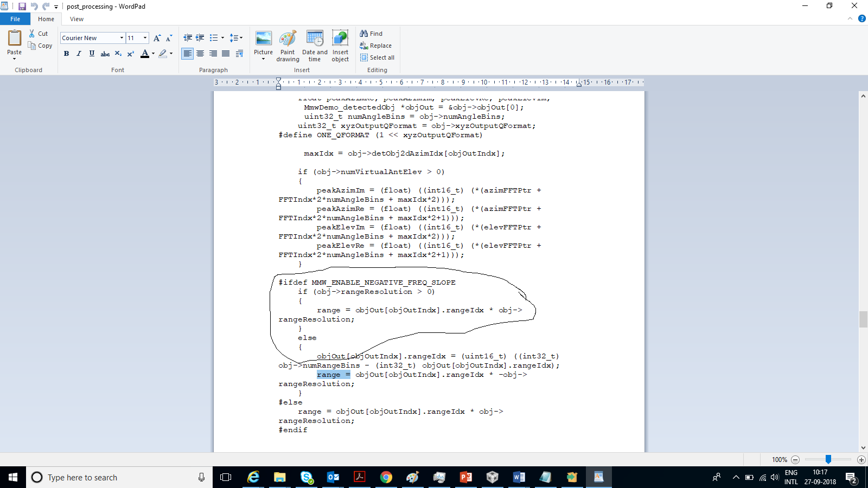The image size is (868, 488).
Task: Click the taskbar search box
Action: click(x=119, y=477)
